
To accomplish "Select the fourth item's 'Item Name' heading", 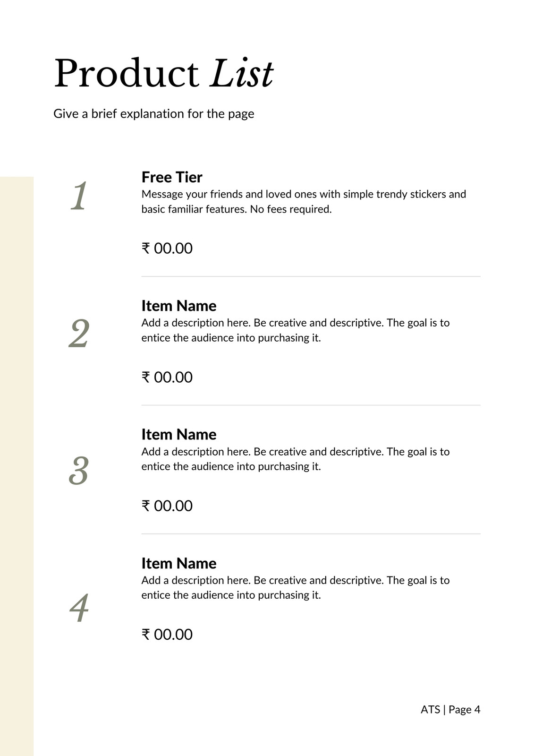I will (179, 563).
